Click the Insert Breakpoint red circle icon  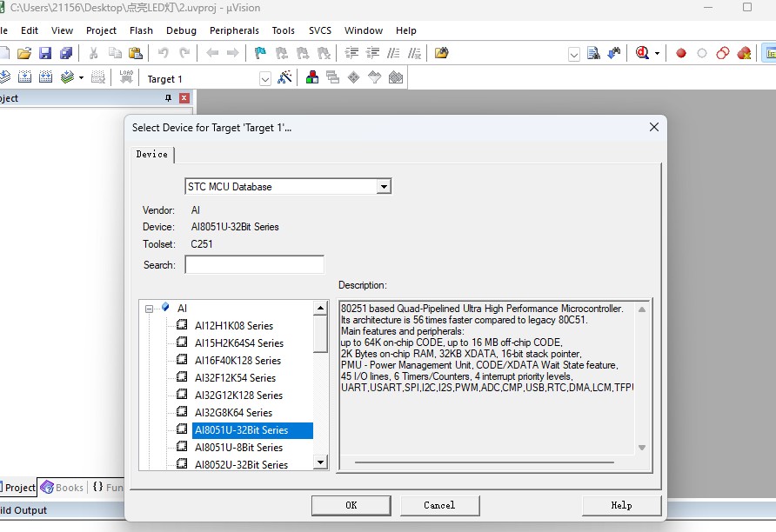[x=681, y=53]
